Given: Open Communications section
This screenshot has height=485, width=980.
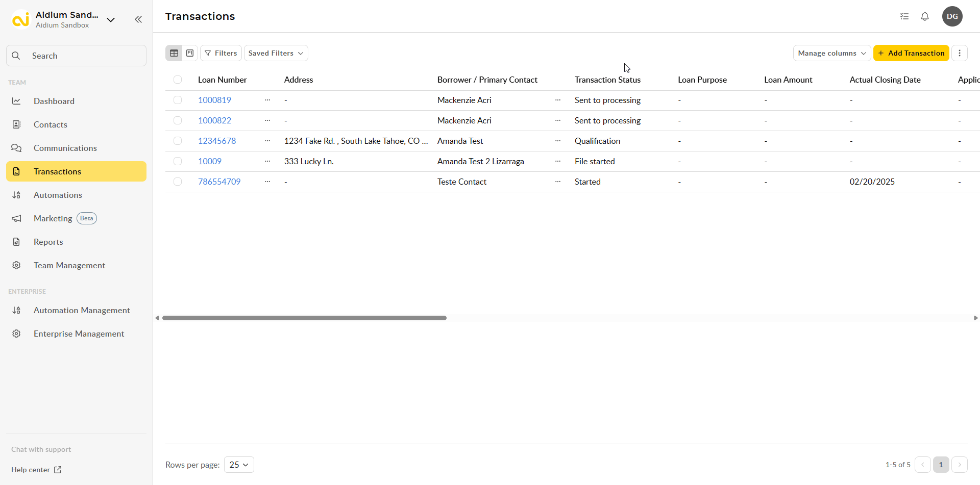Looking at the screenshot, I should pos(76,148).
